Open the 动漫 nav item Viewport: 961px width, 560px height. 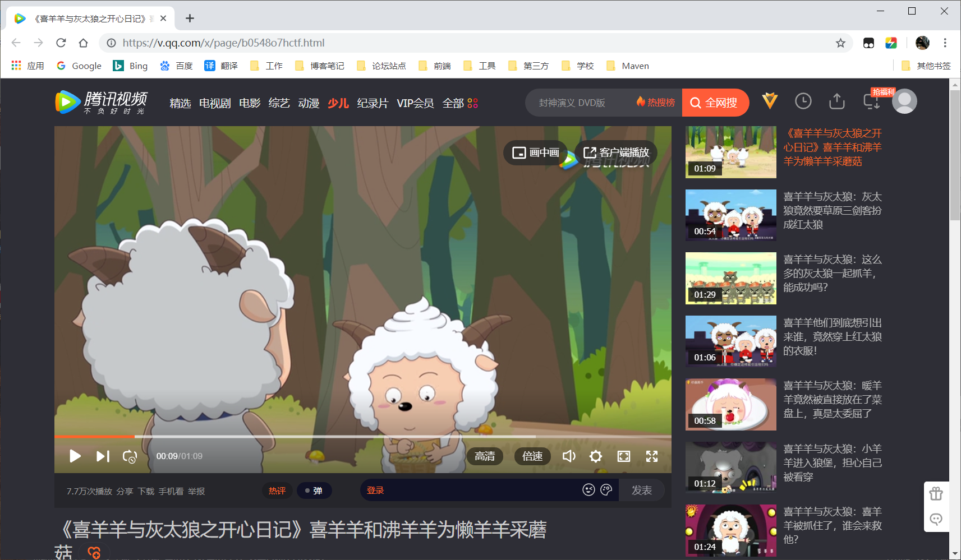(309, 103)
